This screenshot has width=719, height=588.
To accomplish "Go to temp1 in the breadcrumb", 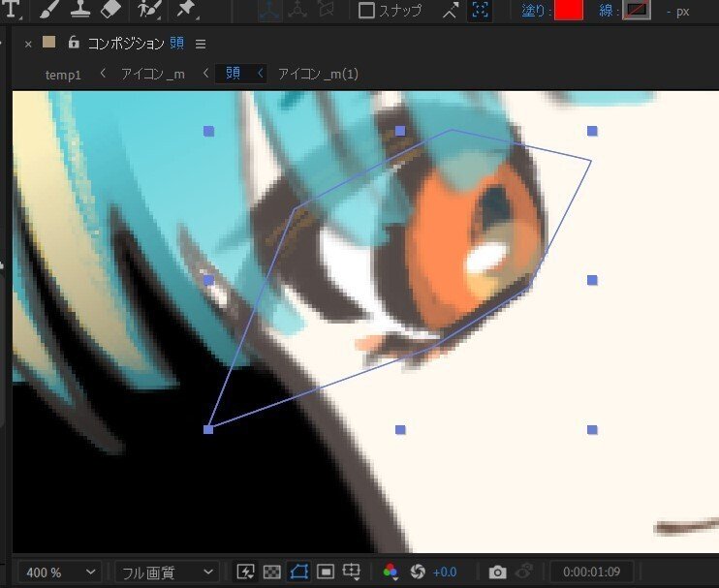I will 63,75.
